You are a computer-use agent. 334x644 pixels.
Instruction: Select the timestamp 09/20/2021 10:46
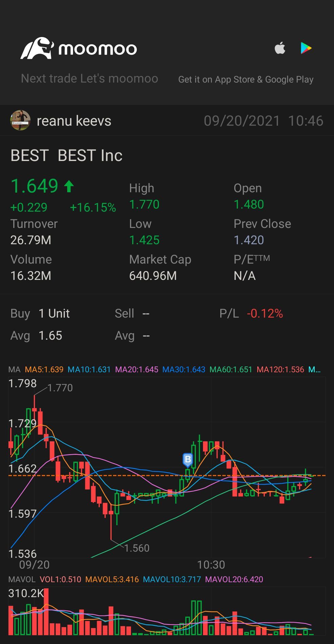point(263,121)
